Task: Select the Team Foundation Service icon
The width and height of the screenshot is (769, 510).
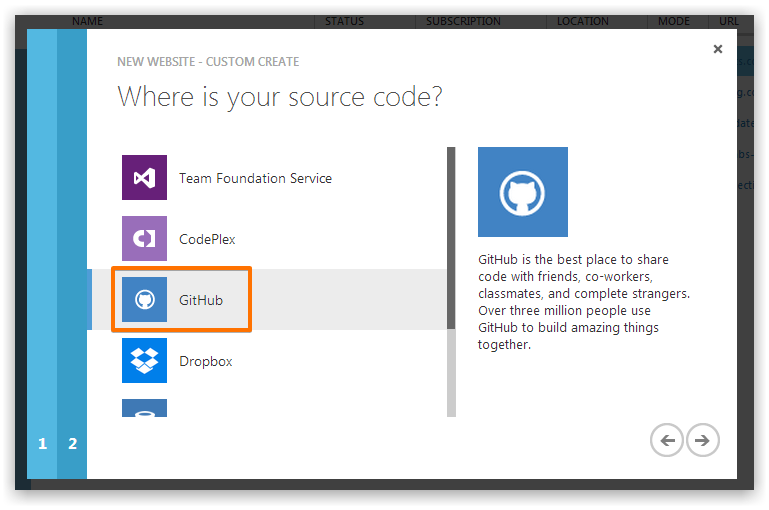Action: point(144,178)
